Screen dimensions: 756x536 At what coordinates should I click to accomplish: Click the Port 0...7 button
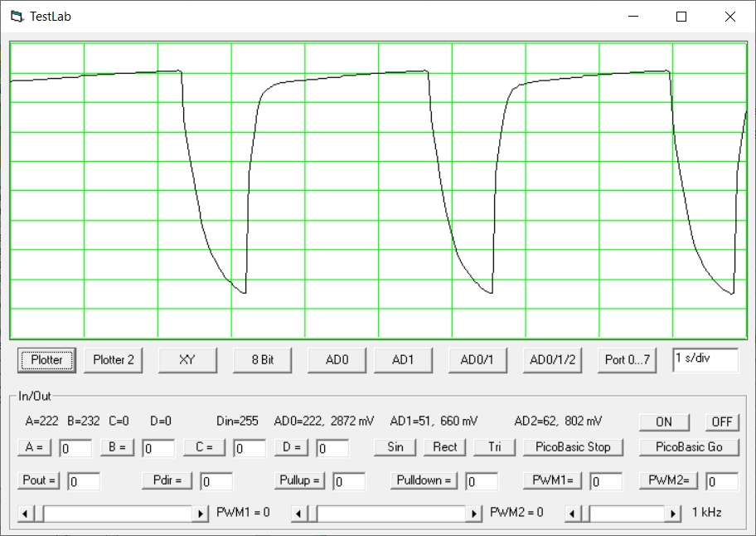pos(628,360)
